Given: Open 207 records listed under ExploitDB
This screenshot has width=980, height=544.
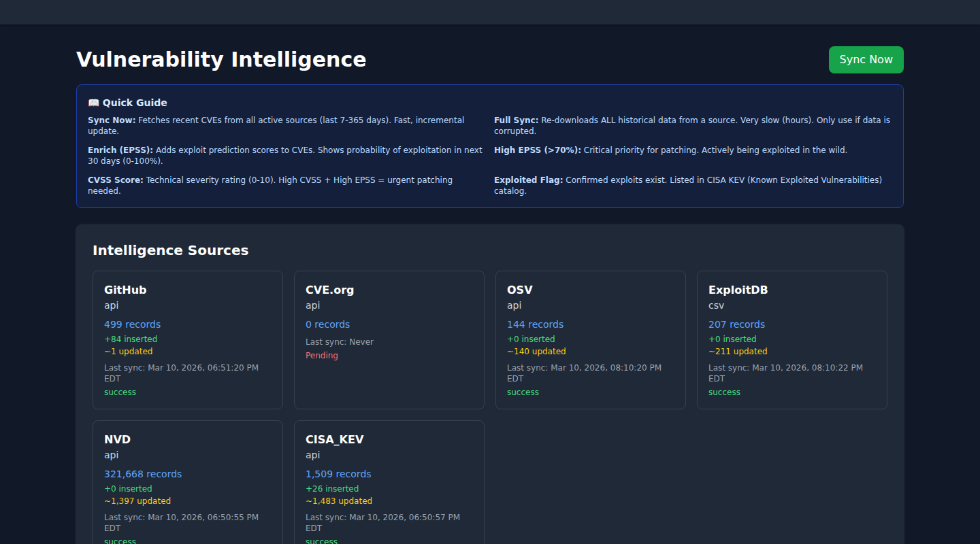Looking at the screenshot, I should 736,324.
